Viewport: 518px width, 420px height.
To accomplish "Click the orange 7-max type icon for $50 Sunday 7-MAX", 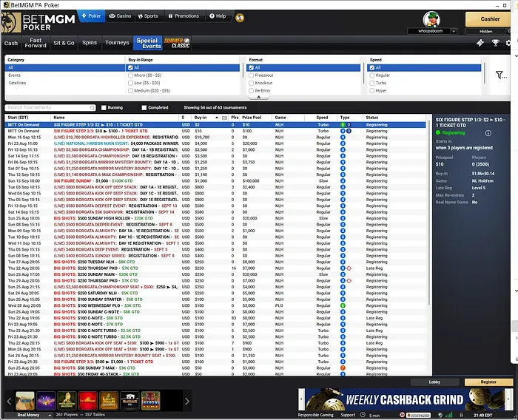I will (x=343, y=367).
